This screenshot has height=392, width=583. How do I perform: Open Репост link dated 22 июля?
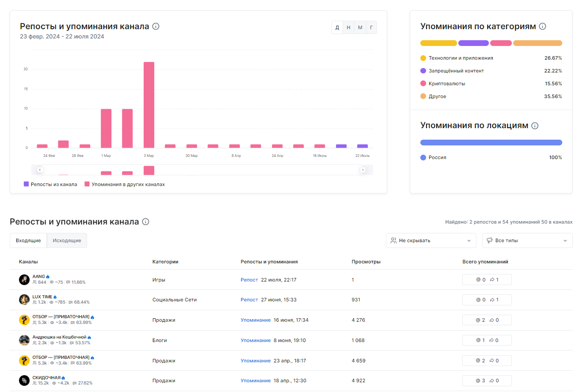click(x=249, y=280)
